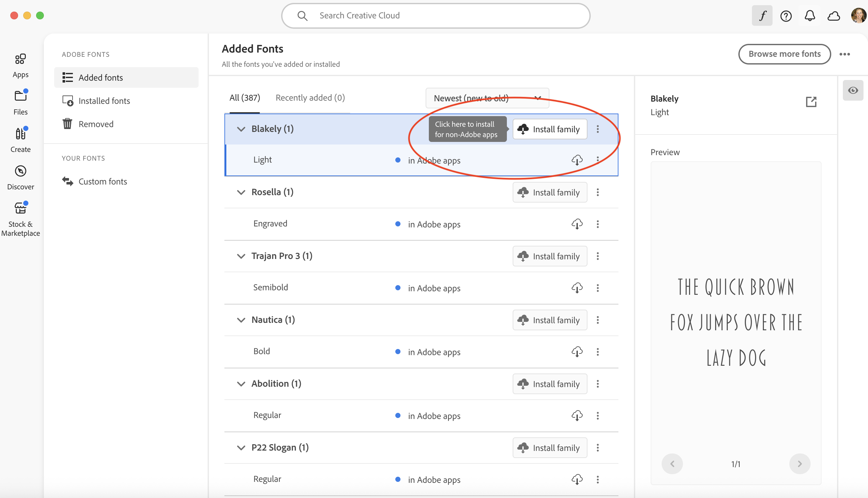Switch to the All (387) tab
868x498 pixels.
coord(244,98)
